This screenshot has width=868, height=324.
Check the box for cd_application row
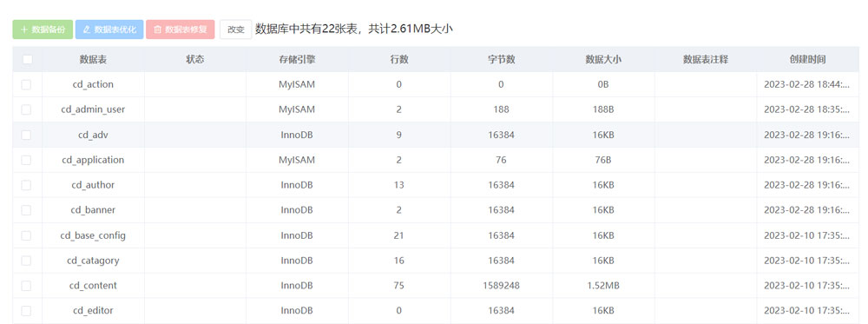[26, 160]
